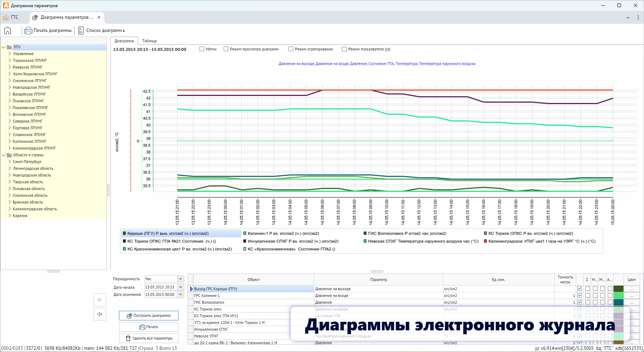This screenshot has height=352, width=644.
Task: Click the Калинин-1 legend color marker
Action: tap(245, 233)
